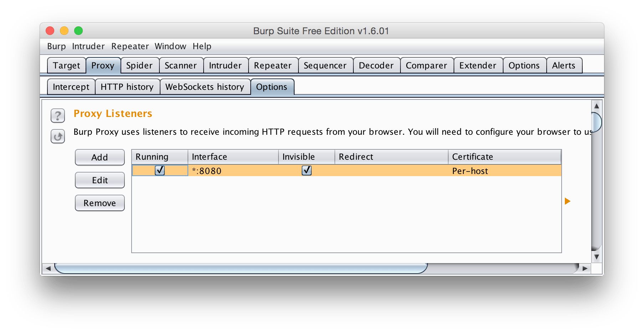Open the HTTP history sub-tab
Viewport: 644px width, 333px height.
(x=127, y=87)
